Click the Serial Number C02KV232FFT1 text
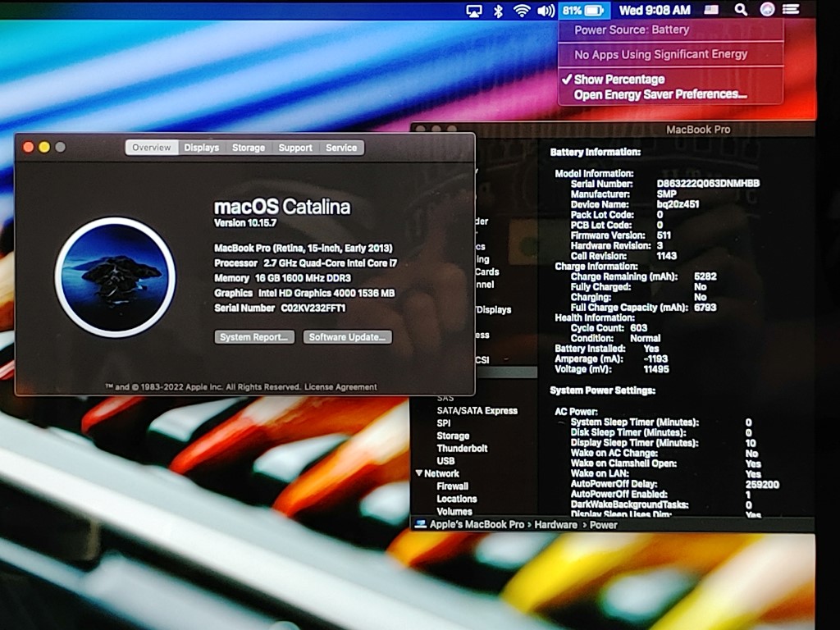The image size is (840, 630). pos(280,308)
